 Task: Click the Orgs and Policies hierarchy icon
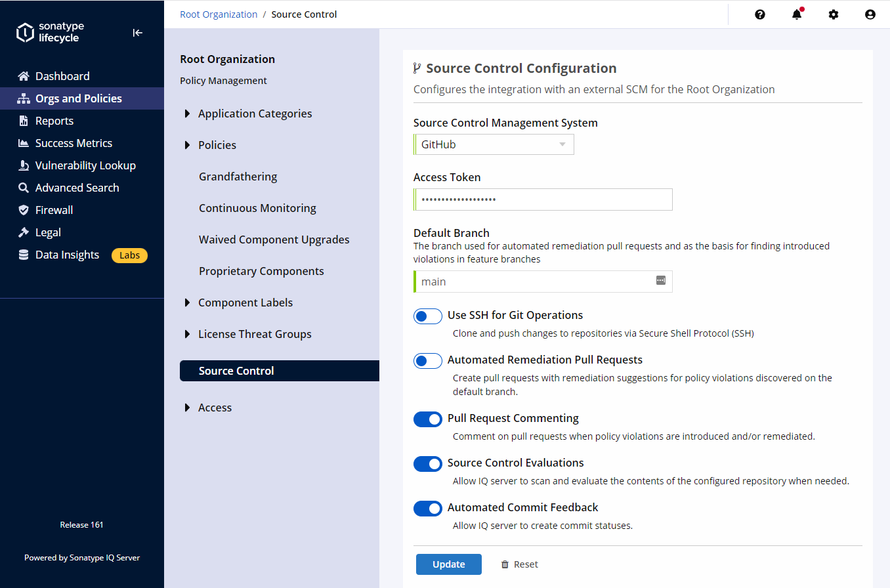click(x=24, y=98)
